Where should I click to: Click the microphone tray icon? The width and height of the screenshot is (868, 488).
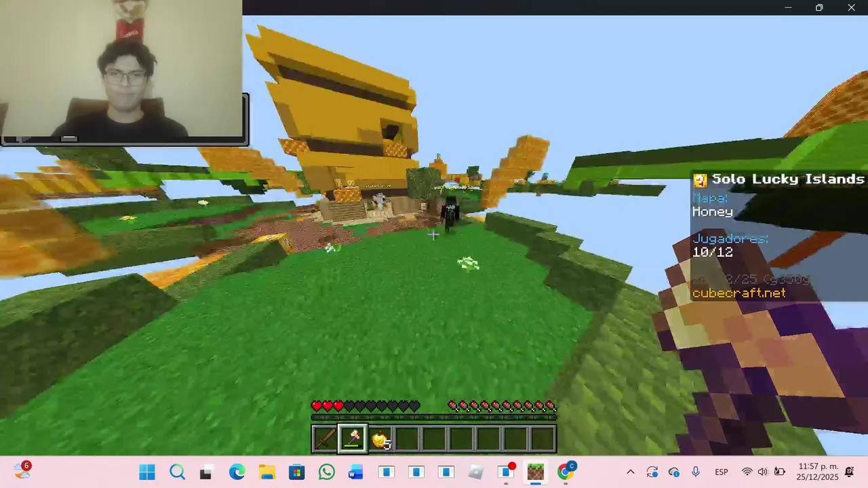[x=696, y=472]
